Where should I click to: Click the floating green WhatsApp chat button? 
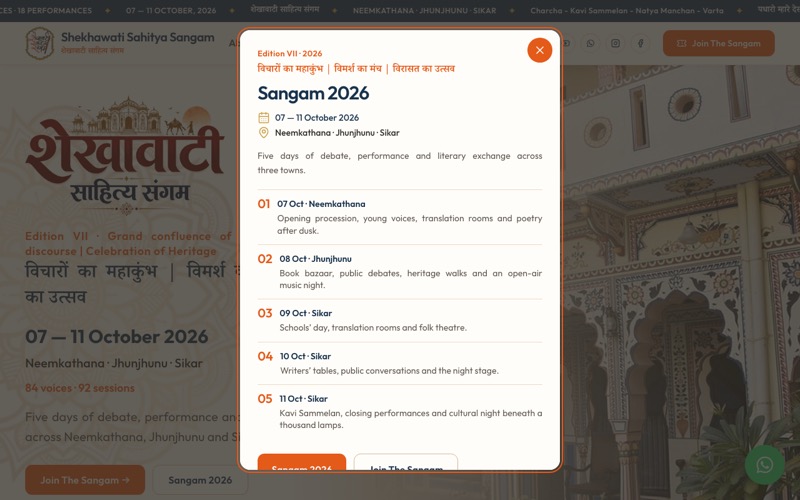click(764, 465)
